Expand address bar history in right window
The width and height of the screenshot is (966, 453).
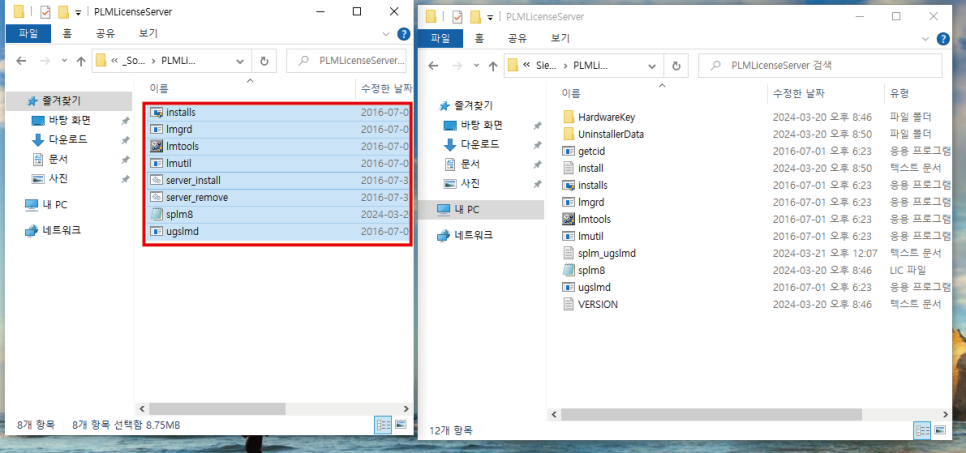652,65
